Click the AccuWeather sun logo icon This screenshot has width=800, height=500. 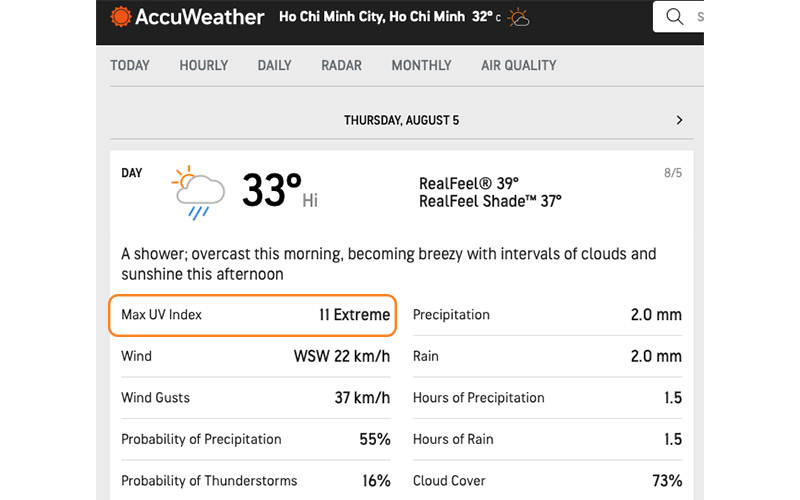tap(120, 17)
